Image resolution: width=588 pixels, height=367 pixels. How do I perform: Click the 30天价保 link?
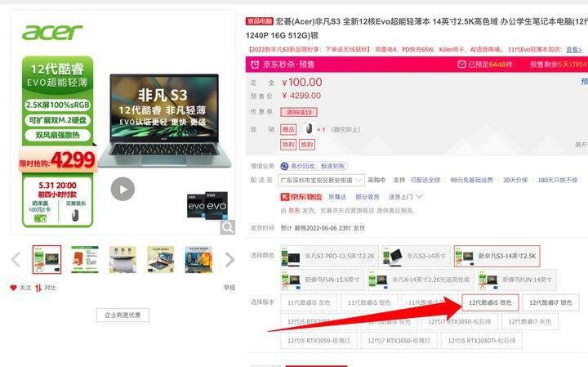point(515,180)
